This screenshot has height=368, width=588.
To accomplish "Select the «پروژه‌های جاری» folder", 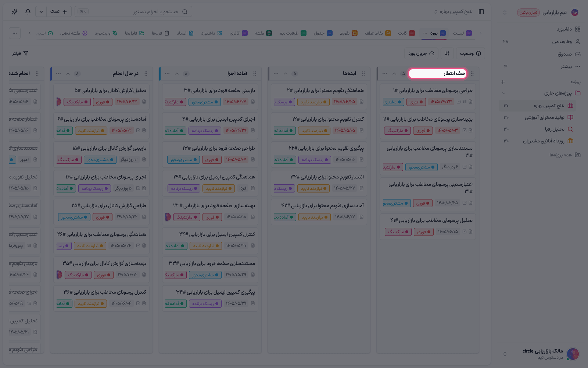I will [x=558, y=93].
